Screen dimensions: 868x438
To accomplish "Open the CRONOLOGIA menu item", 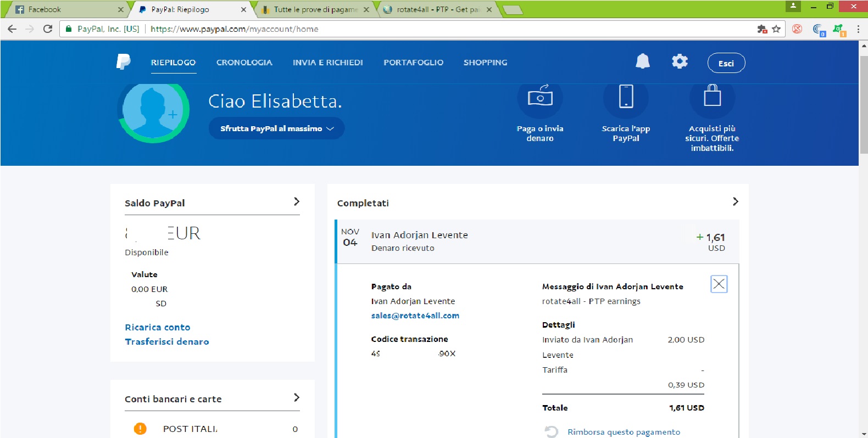I will tap(244, 63).
